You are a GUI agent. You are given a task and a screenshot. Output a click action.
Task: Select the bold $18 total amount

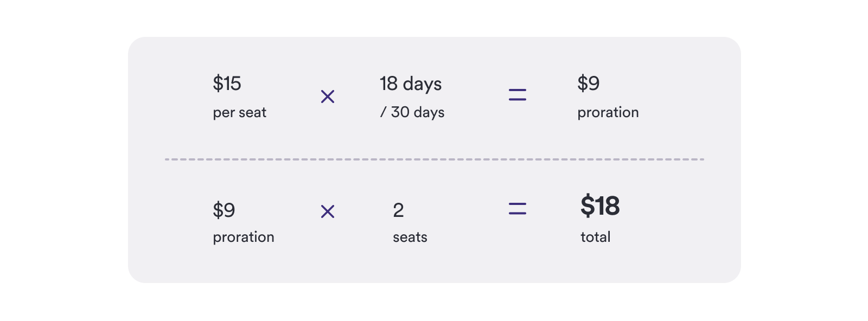tap(600, 206)
